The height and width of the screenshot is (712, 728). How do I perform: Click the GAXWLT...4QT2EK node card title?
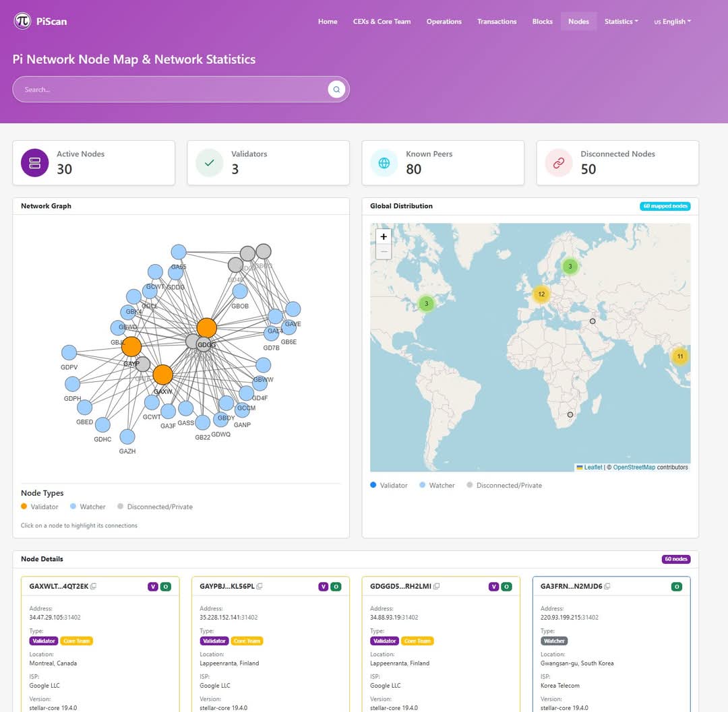(x=59, y=586)
